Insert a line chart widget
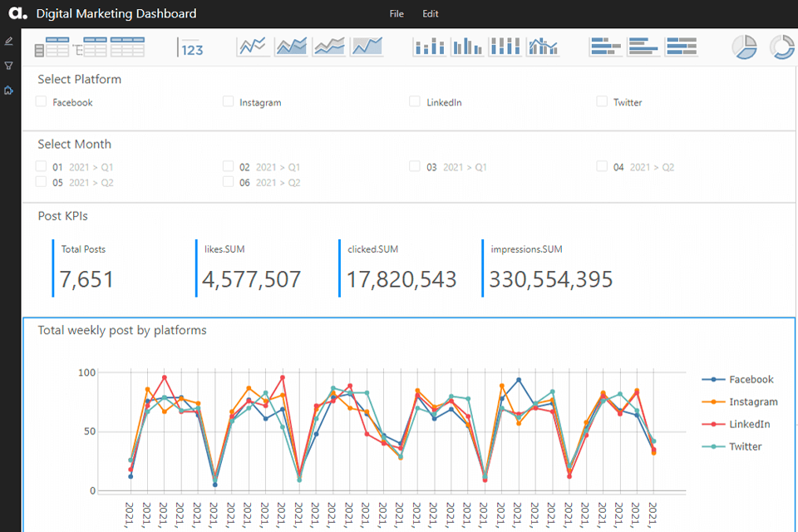 point(254,47)
